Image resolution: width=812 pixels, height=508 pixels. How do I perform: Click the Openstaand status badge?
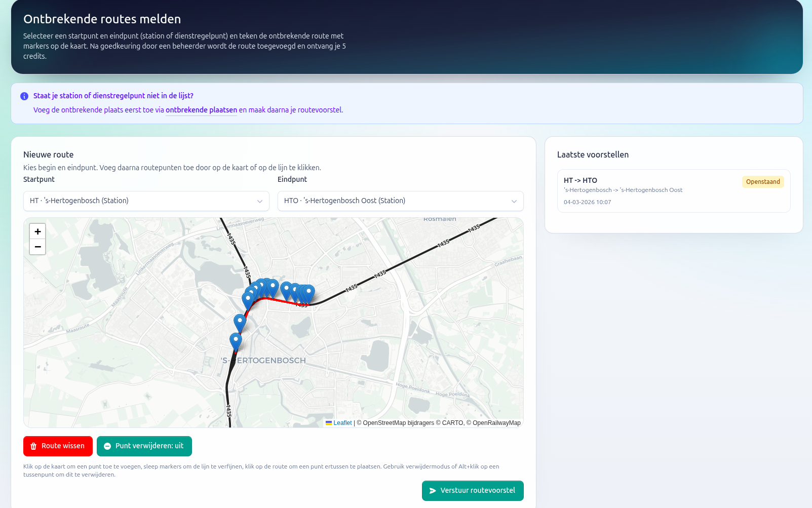point(762,182)
